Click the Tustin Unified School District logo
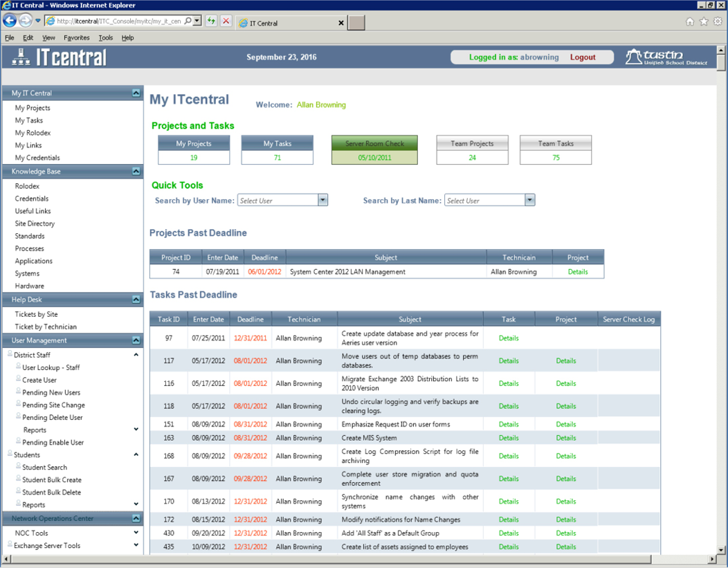The width and height of the screenshot is (728, 568). click(x=666, y=57)
